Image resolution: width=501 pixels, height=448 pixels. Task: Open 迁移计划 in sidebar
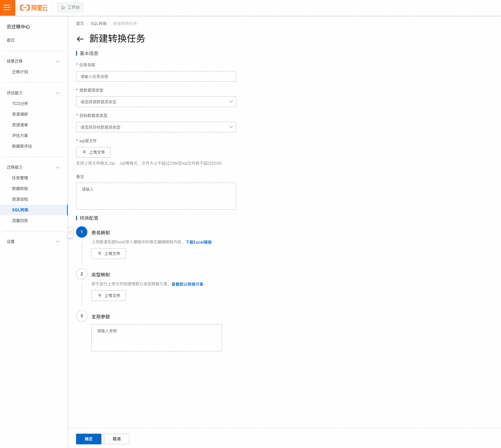point(20,72)
